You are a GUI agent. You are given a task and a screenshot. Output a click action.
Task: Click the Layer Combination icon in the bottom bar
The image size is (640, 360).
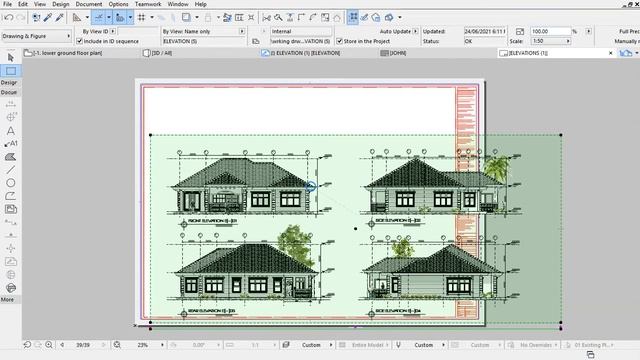click(x=286, y=345)
